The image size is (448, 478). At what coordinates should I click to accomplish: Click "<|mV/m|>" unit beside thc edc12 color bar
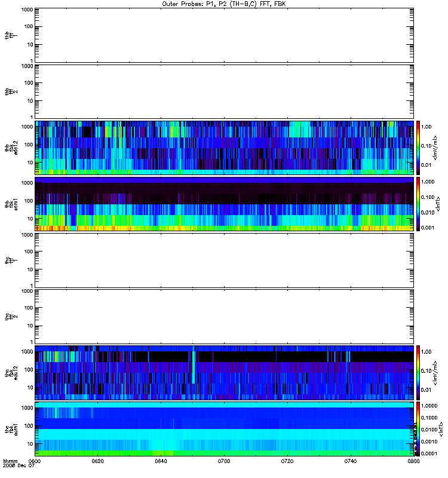tap(435, 372)
